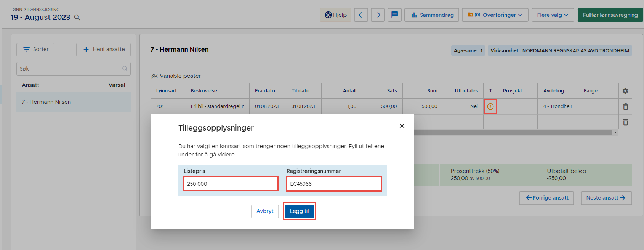The width and height of the screenshot is (644, 250).
Task: Click the Listepris input field
Action: point(231,184)
